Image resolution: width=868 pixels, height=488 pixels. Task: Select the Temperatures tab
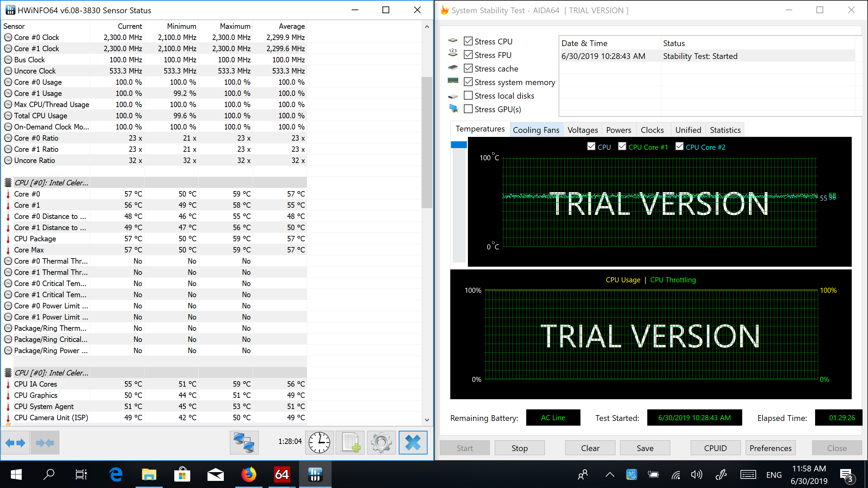(480, 129)
